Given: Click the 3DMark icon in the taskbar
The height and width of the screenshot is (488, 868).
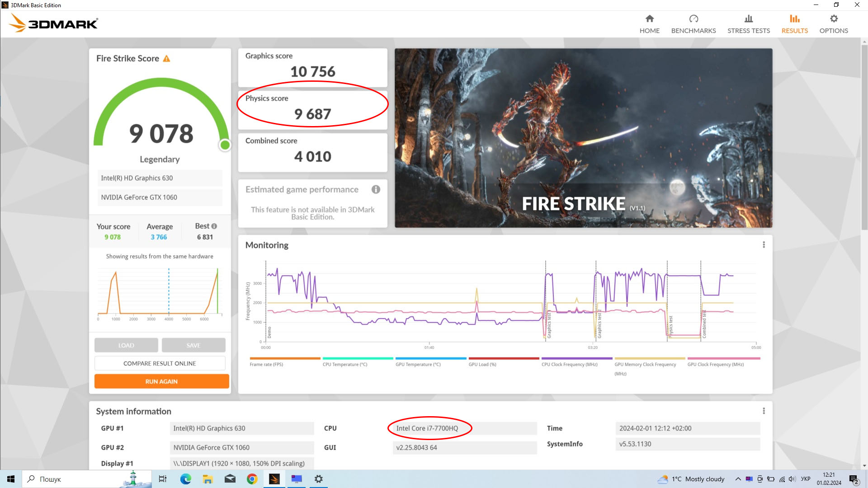Looking at the screenshot, I should point(274,479).
